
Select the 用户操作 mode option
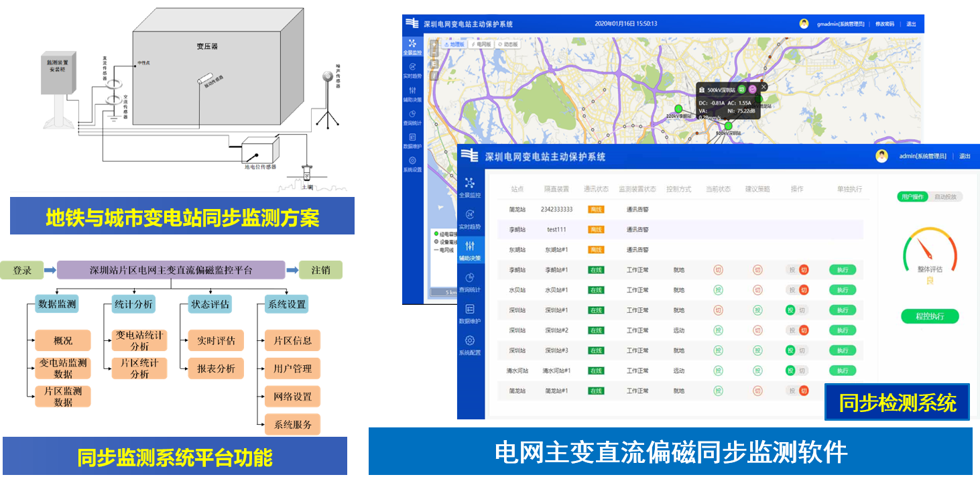click(x=912, y=197)
